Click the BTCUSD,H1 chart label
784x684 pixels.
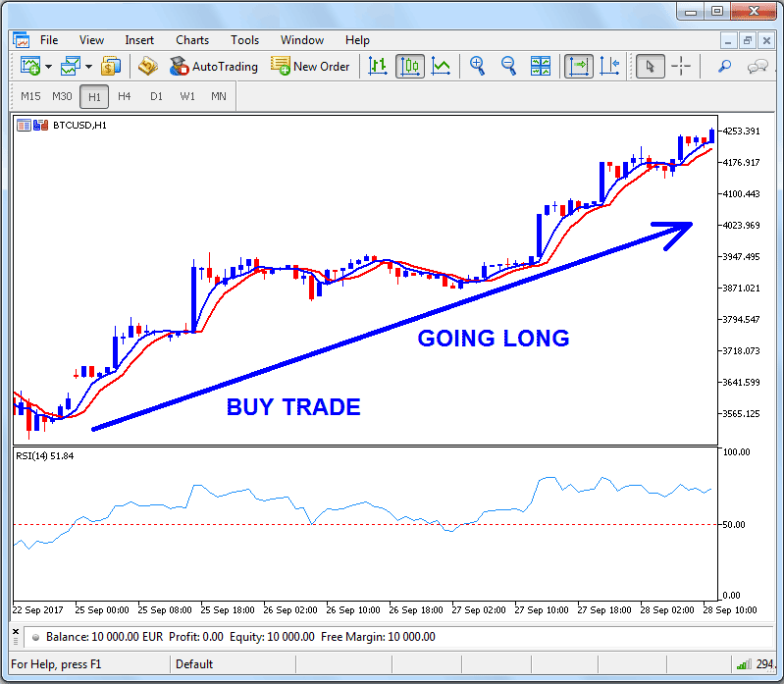pyautogui.click(x=79, y=125)
